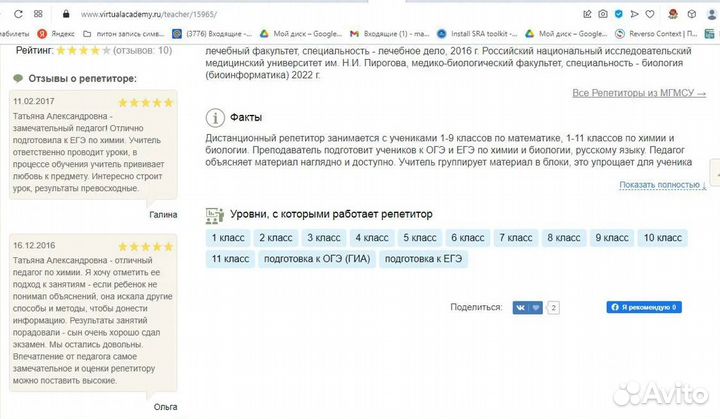Select the 4 класс tag
The width and height of the screenshot is (720, 419).
(372, 238)
